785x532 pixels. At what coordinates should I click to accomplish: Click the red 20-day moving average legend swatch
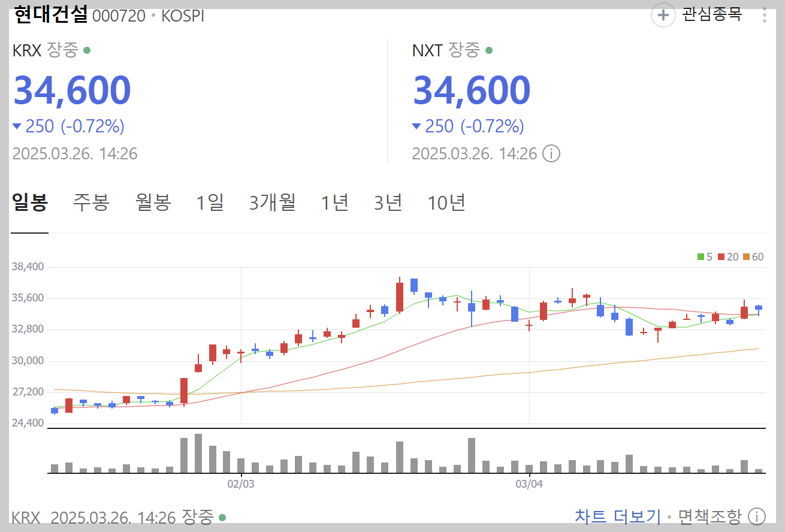pos(721,257)
